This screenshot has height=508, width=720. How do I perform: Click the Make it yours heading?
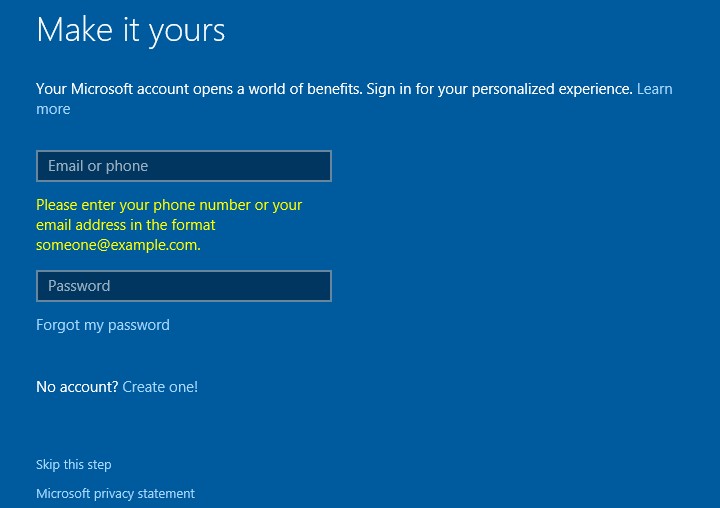pos(131,30)
